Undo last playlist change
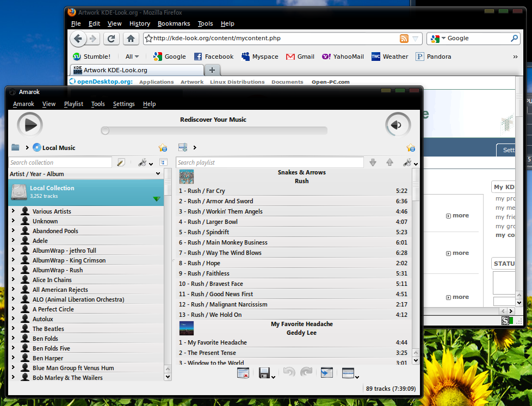This screenshot has width=532, height=406. (289, 372)
